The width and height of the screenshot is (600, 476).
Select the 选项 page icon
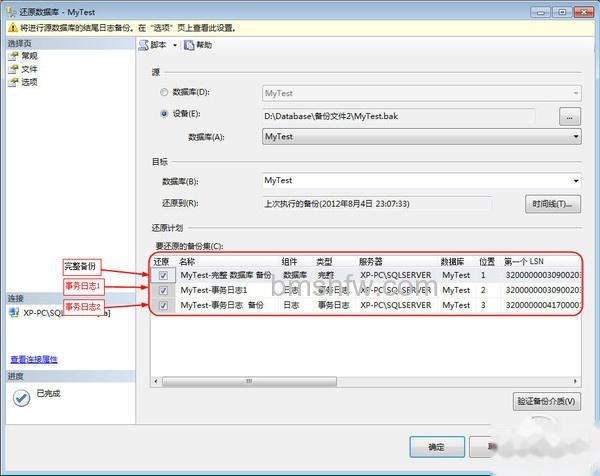(14, 82)
